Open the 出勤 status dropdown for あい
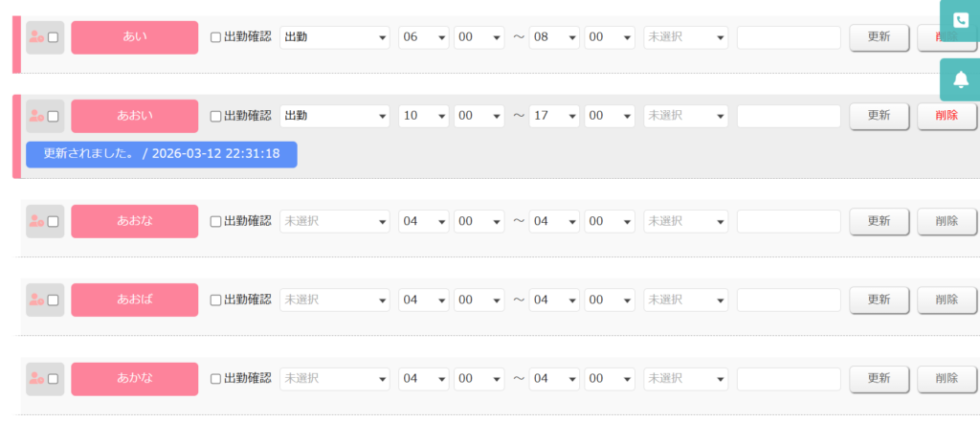The height and width of the screenshot is (423, 980). coord(335,37)
